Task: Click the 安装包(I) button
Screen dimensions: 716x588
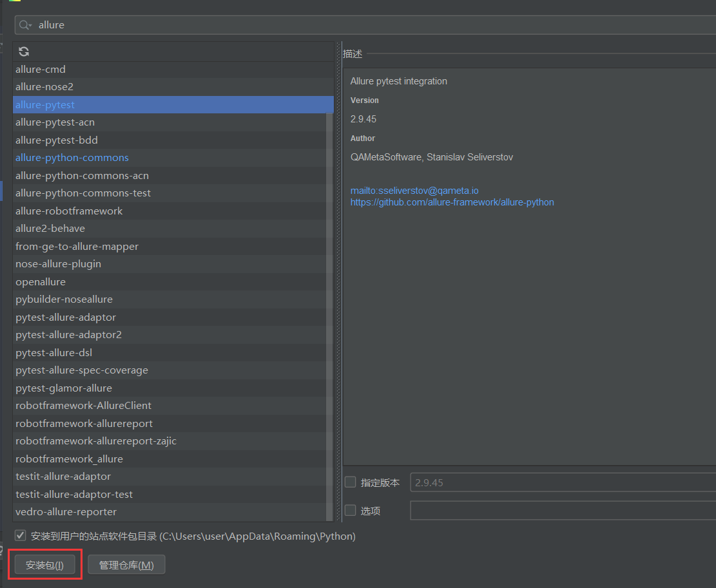Action: click(44, 565)
